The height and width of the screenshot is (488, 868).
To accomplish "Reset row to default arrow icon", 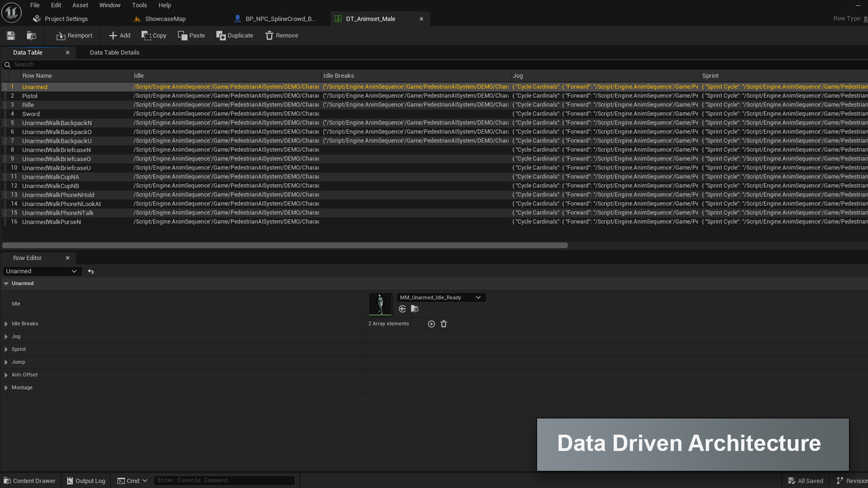I will pyautogui.click(x=91, y=272).
